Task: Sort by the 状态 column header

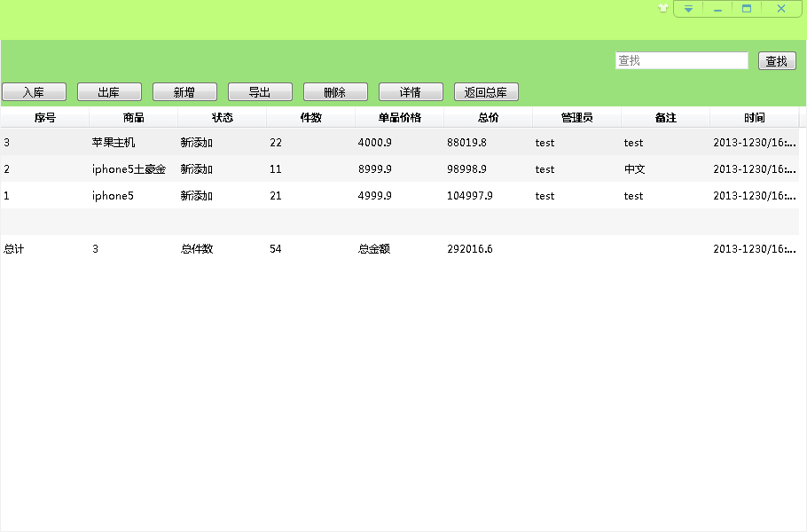Action: (x=223, y=118)
